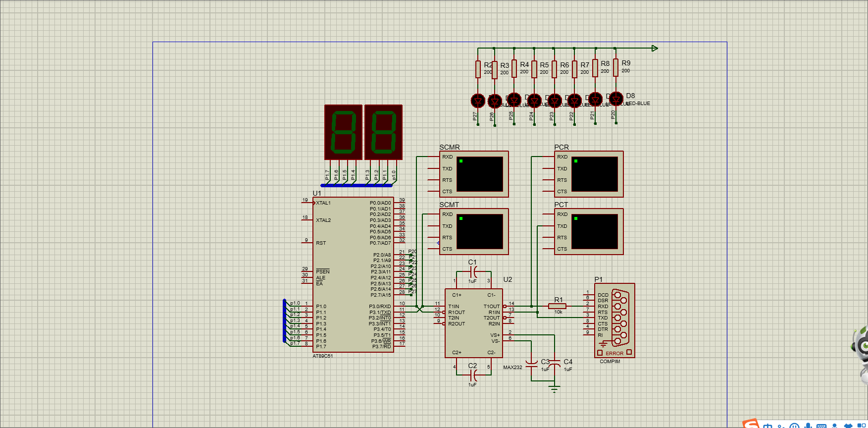The width and height of the screenshot is (868, 428).
Task: Click the AT89C51 part label
Action: coord(323,356)
